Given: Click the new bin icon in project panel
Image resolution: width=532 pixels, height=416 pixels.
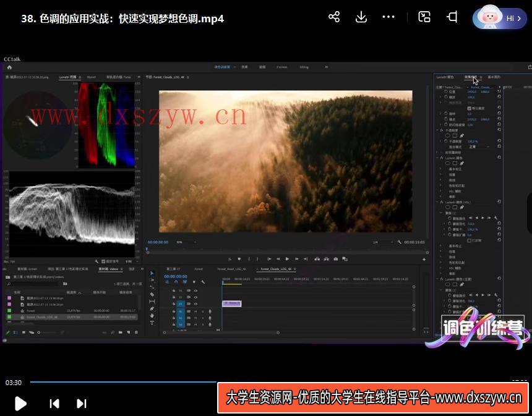Looking at the screenshot, I should pos(121,333).
